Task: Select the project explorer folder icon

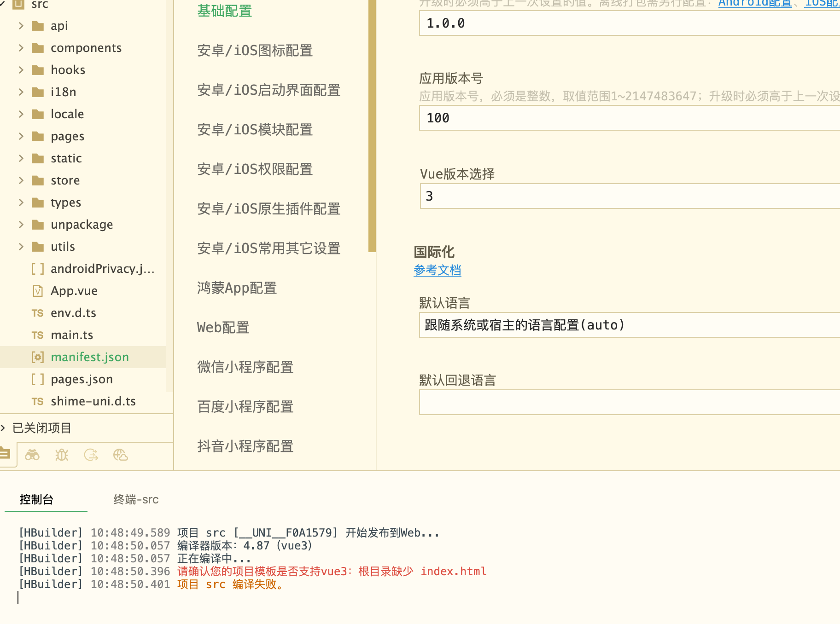Action: point(6,454)
